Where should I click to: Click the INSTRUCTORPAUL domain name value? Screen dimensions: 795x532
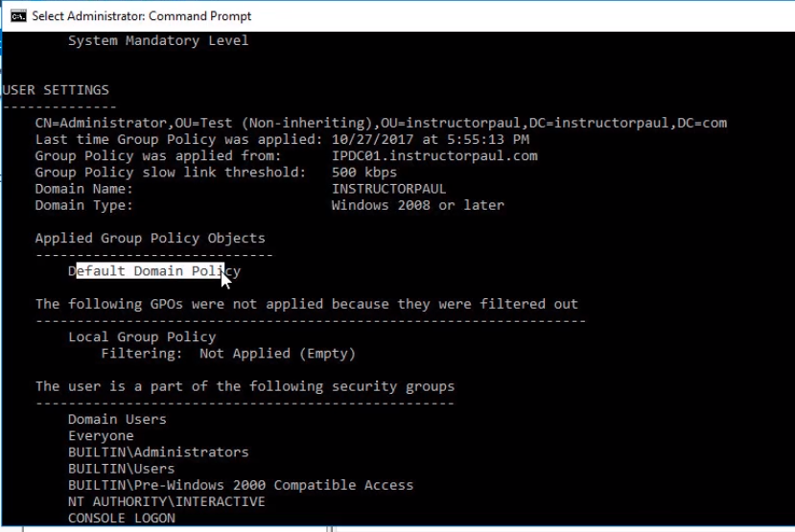click(x=389, y=189)
